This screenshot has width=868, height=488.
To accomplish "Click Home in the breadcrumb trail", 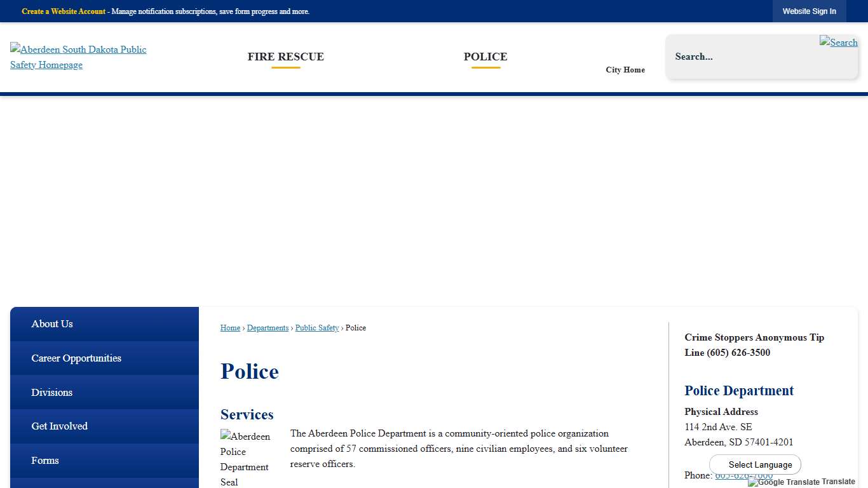I will tap(230, 328).
